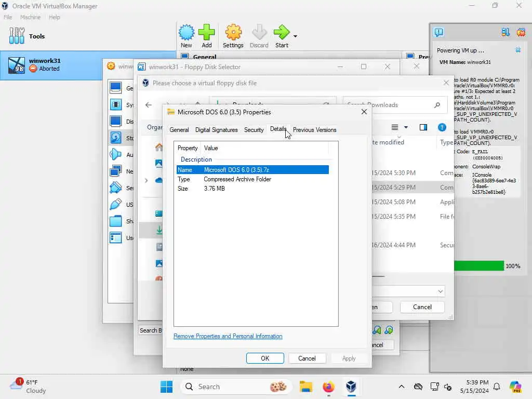Open System settings category icon
This screenshot has width=532, height=399.
click(116, 104)
